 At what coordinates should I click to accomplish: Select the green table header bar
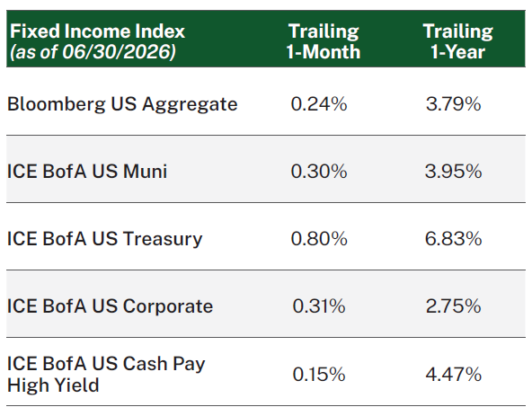click(x=266, y=39)
